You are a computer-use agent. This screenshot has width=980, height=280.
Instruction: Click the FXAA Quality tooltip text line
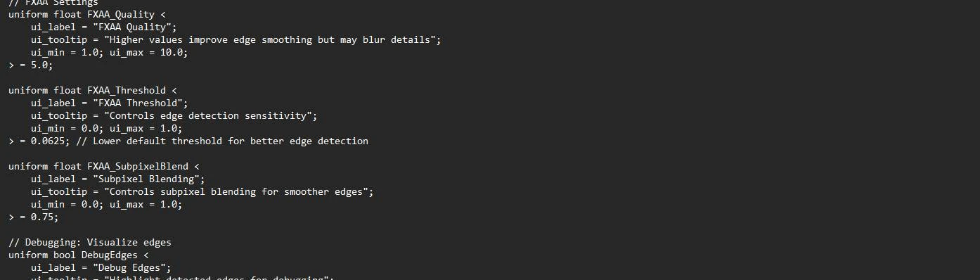236,39
